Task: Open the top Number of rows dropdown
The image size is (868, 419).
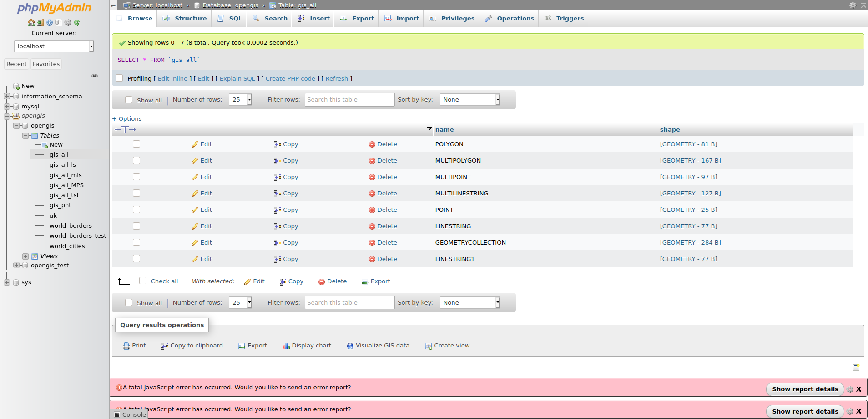Action: (x=240, y=100)
